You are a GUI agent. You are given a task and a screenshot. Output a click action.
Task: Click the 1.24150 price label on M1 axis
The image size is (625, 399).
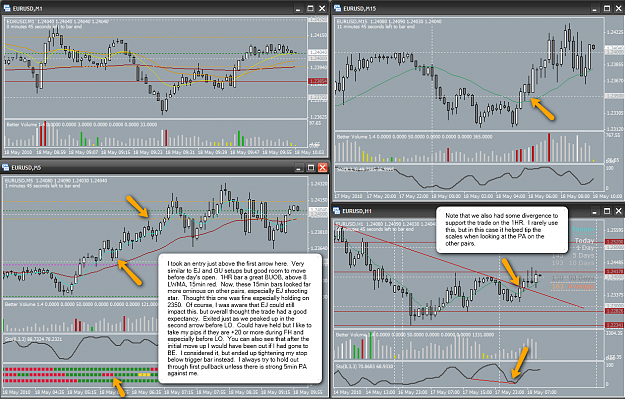pyautogui.click(x=318, y=35)
